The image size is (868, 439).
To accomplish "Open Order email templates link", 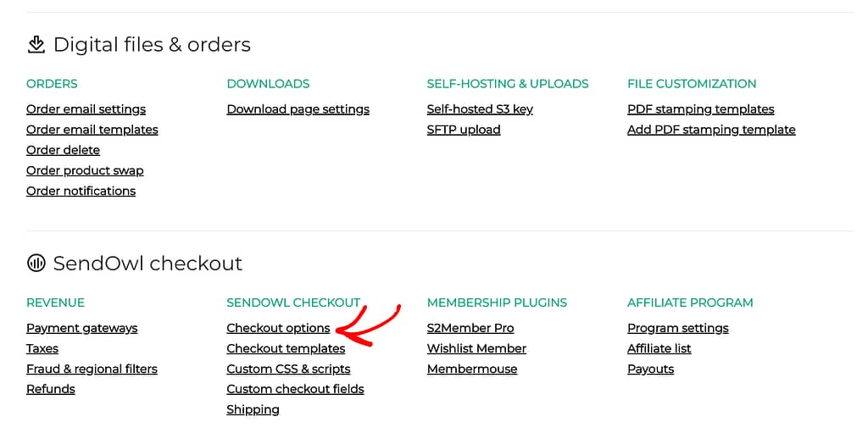I will tap(92, 130).
